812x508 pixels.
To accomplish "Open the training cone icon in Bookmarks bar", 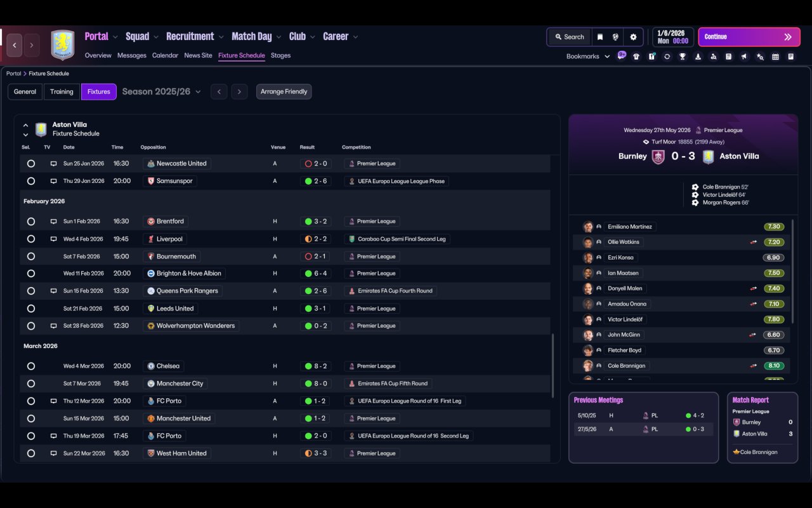I will click(698, 57).
